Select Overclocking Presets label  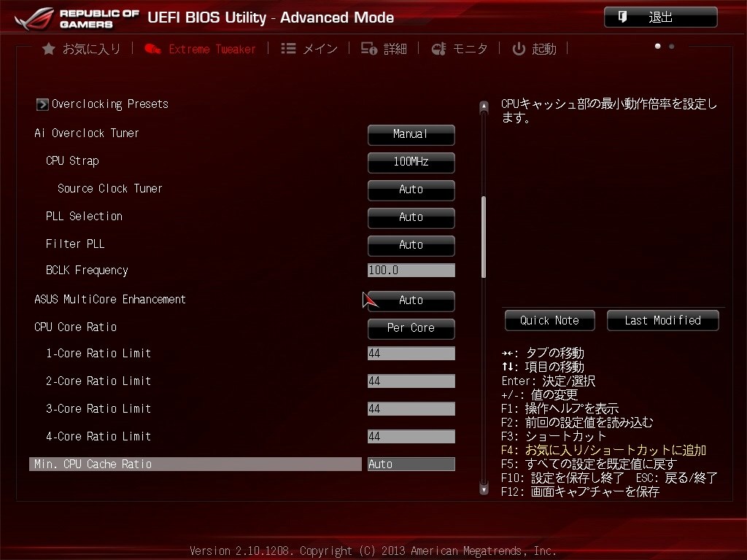[x=109, y=104]
